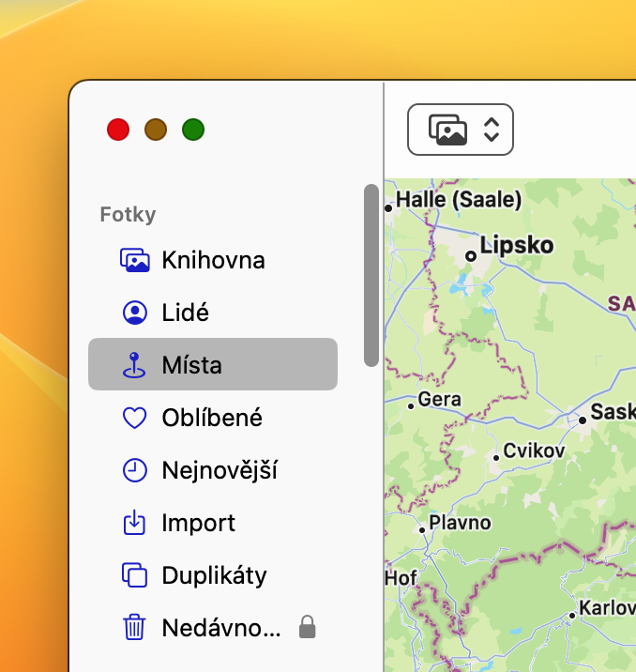The height and width of the screenshot is (672, 636).
Task: Click the Fotky section header
Action: (x=128, y=214)
